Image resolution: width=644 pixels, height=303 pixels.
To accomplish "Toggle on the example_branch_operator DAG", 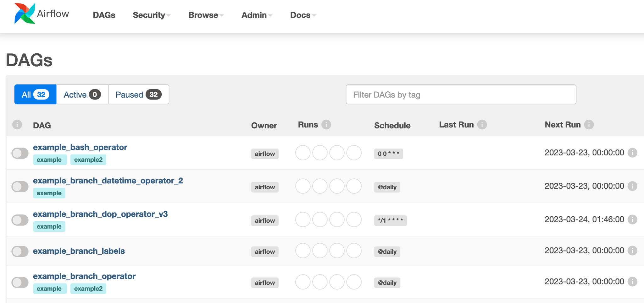I will point(20,282).
